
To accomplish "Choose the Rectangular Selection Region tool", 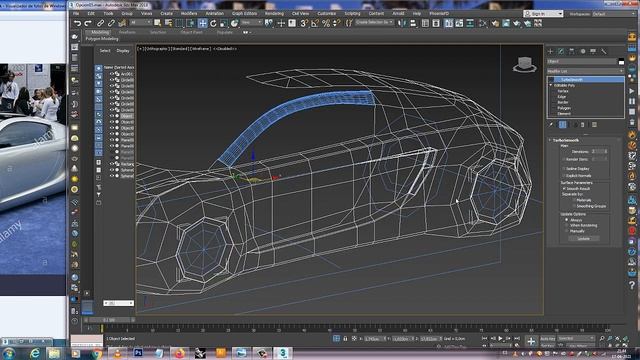I will pos(179,24).
